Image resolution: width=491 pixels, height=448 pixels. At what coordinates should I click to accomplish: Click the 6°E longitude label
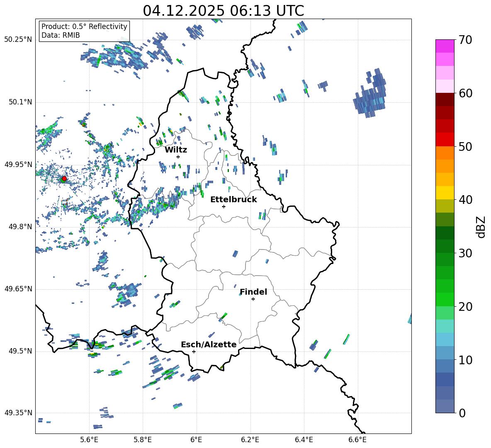coord(196,440)
